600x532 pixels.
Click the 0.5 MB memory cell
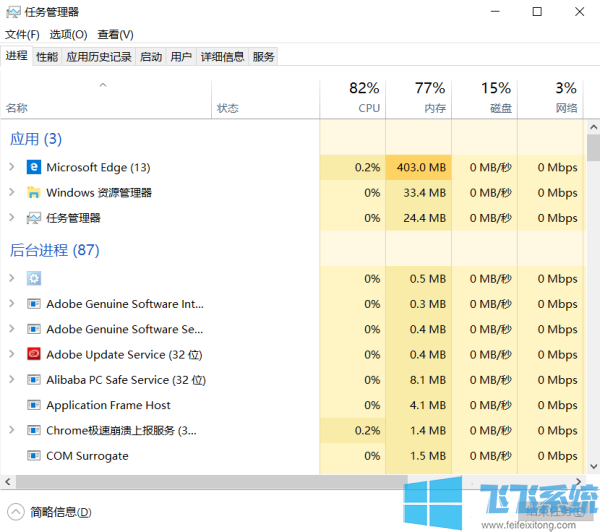tap(419, 278)
